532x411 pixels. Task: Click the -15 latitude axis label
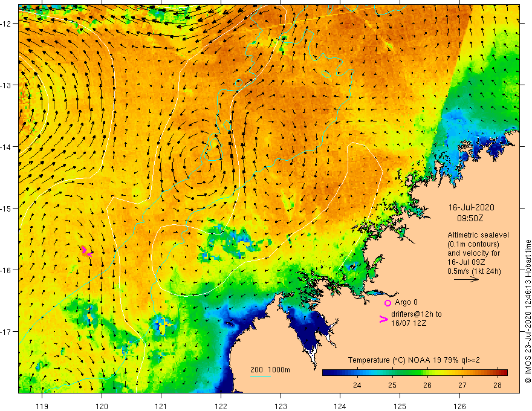pos(7,208)
